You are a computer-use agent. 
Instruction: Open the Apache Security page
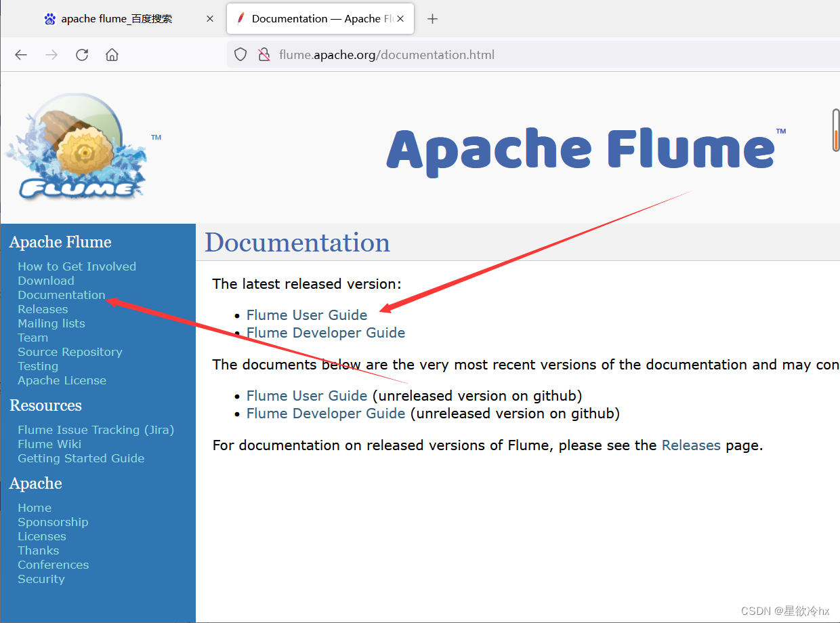41,578
